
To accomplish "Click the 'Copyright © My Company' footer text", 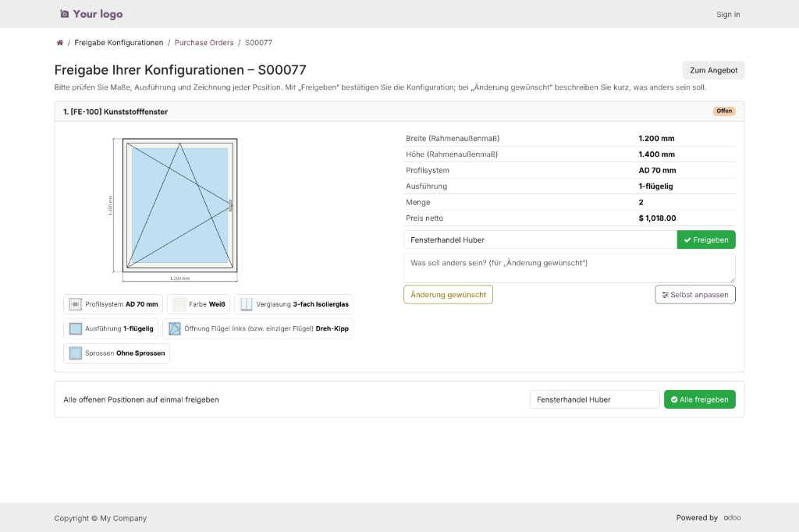I will 101,518.
